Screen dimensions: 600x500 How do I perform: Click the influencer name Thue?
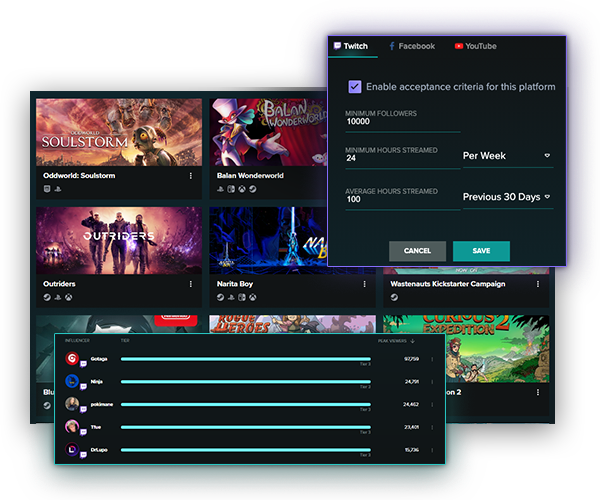(96, 427)
